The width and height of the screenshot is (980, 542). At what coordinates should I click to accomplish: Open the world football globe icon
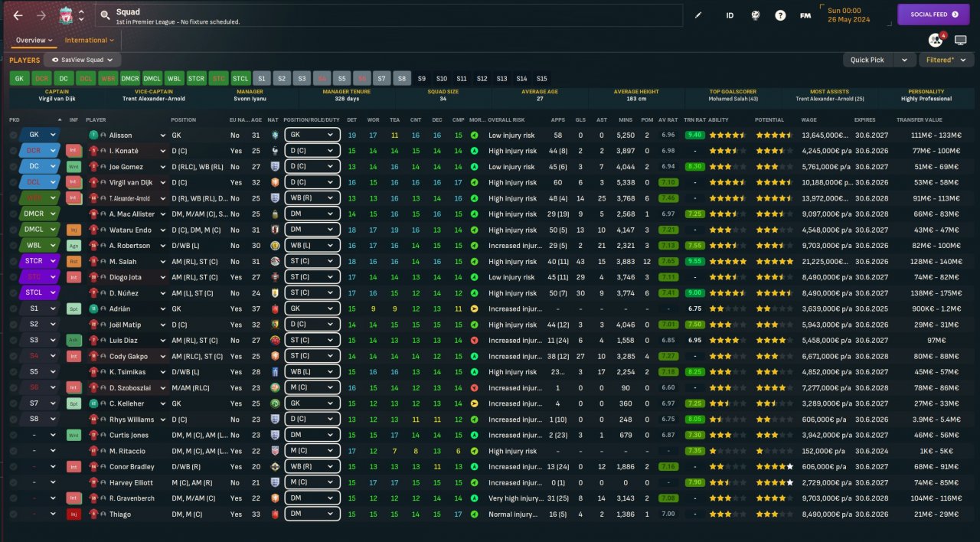pos(755,15)
